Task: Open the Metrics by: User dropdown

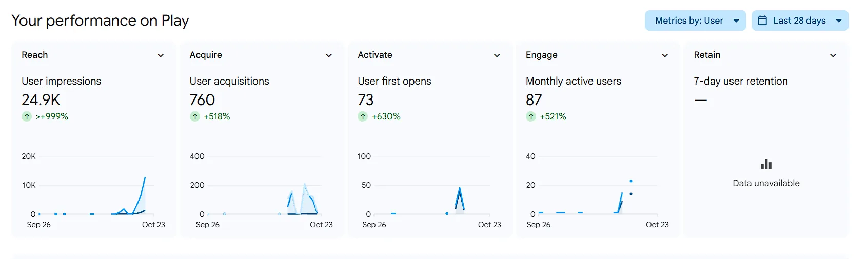Action: (x=695, y=21)
